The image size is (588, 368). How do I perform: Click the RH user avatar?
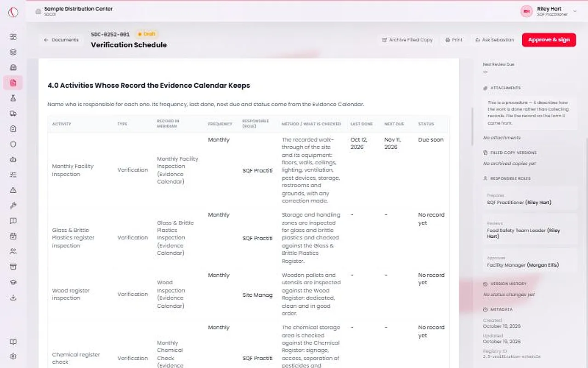pyautogui.click(x=526, y=11)
